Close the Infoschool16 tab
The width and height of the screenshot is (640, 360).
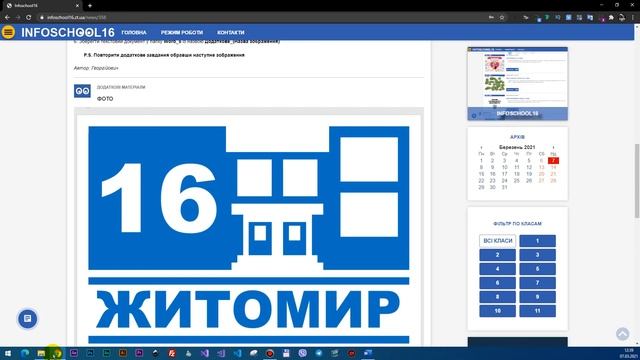coord(77,6)
